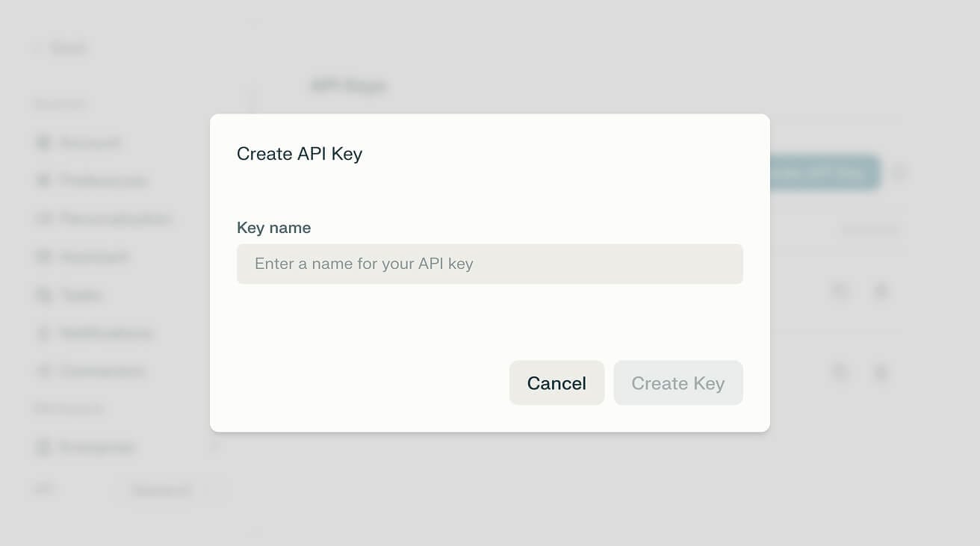Click the round icon beside the blue button
Screen dimensions: 980x546
[x=900, y=173]
